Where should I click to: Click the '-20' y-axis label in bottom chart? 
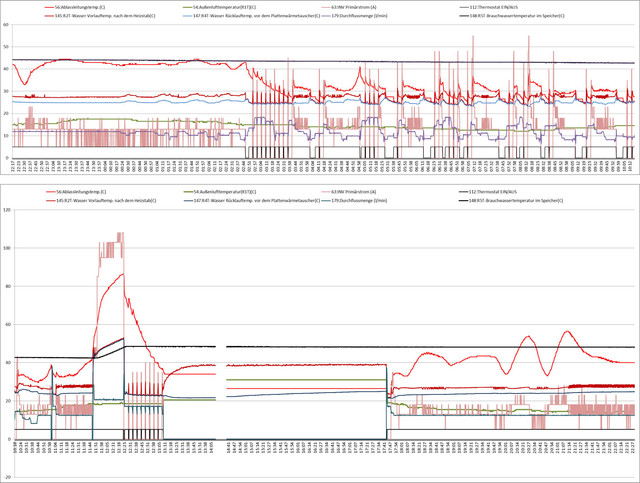click(x=8, y=477)
